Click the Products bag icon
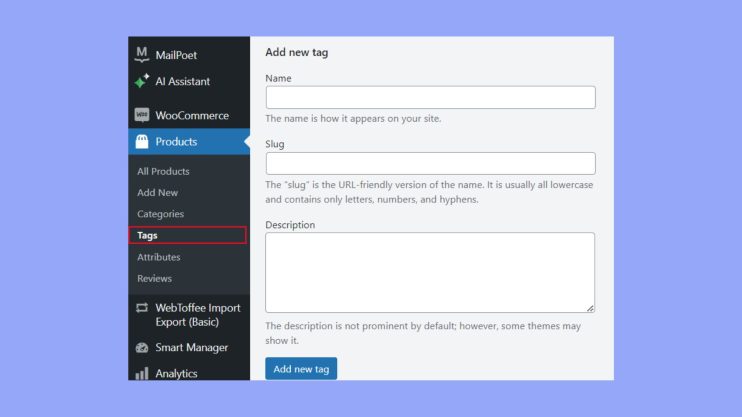This screenshot has width=742, height=417. coord(142,142)
